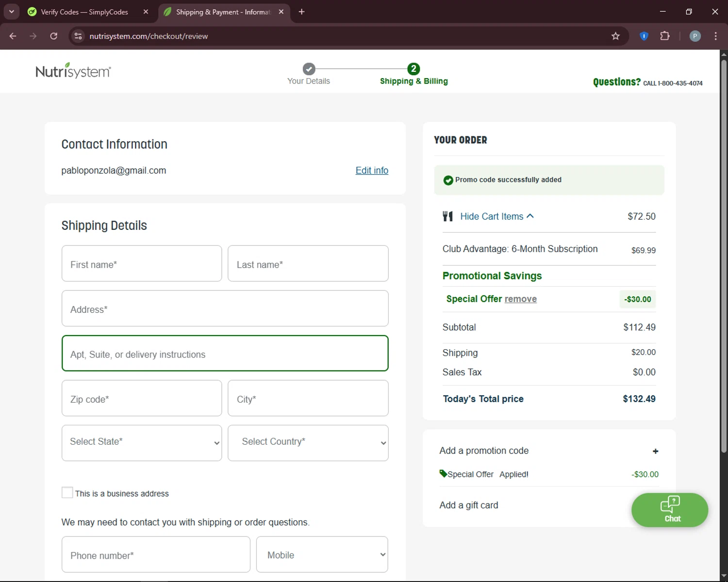Click the completed Your Details step icon
Image resolution: width=728 pixels, height=582 pixels.
[x=309, y=69]
